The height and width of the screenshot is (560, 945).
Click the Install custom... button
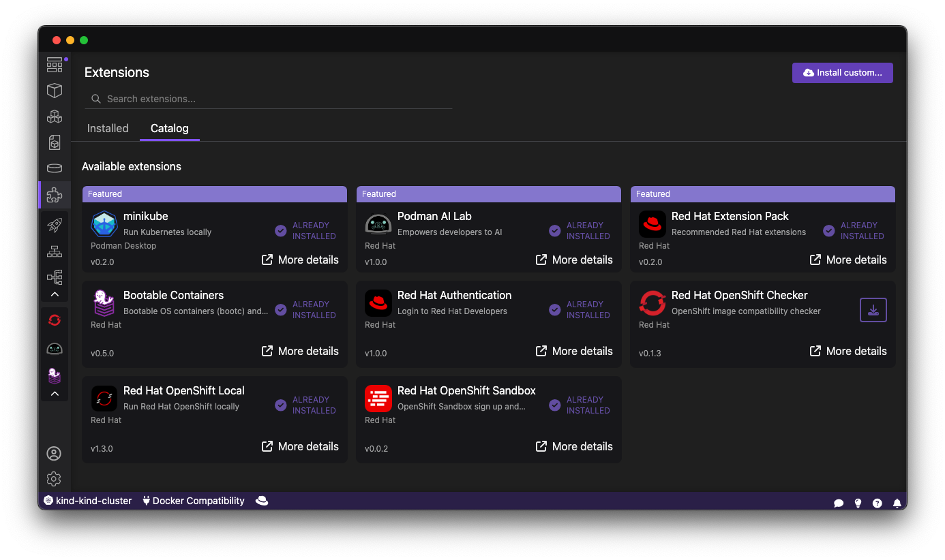tap(843, 73)
